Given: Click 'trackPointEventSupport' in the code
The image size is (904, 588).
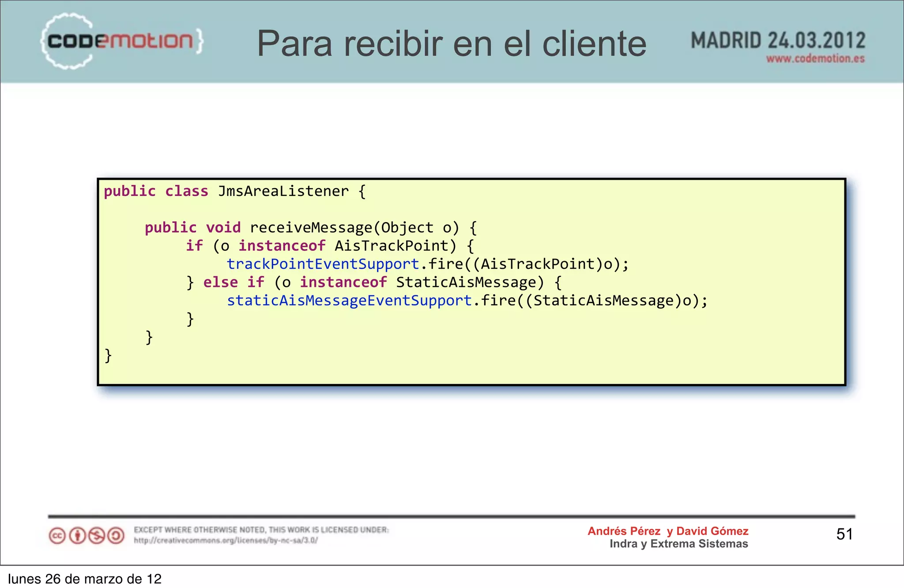Looking at the screenshot, I should 323,264.
